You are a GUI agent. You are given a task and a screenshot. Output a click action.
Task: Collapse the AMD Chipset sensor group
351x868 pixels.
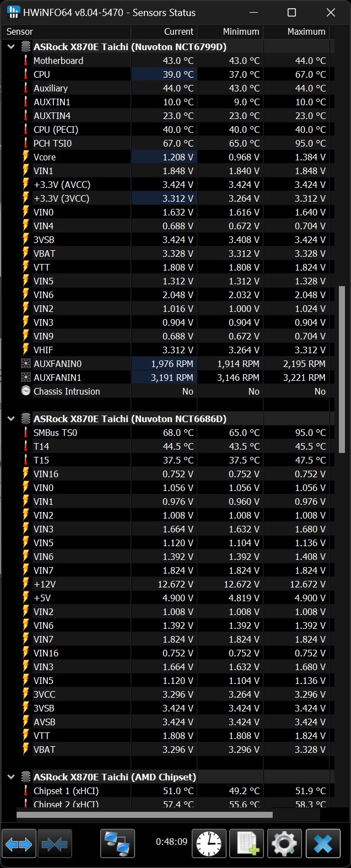(x=10, y=777)
